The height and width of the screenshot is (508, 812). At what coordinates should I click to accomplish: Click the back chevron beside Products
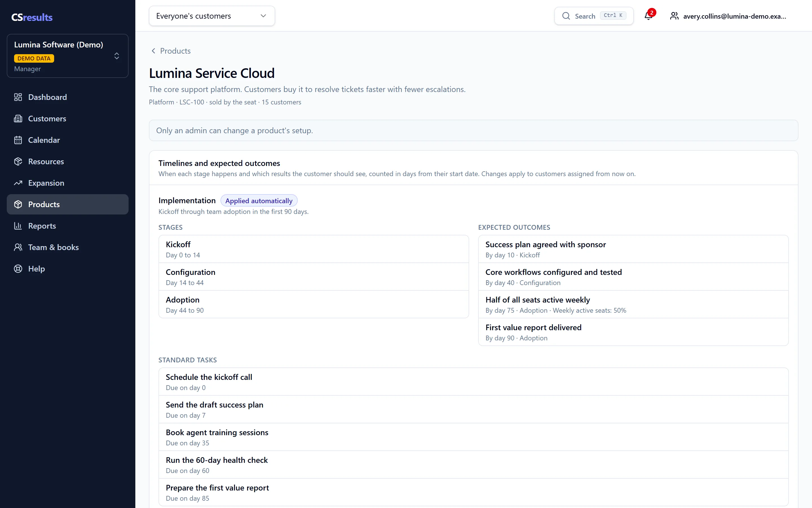click(153, 51)
